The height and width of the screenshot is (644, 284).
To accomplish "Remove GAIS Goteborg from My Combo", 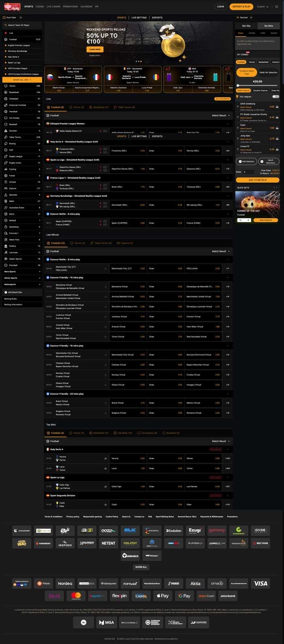I will 238,106.
